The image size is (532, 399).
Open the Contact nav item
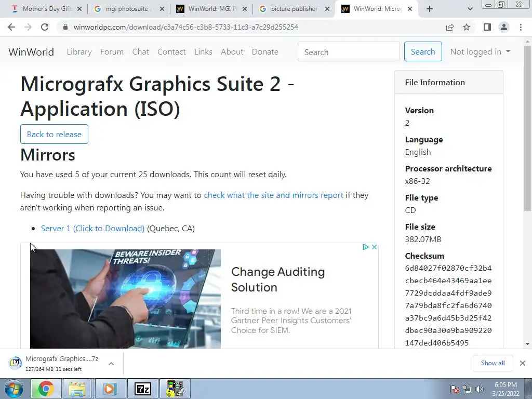[x=171, y=52]
